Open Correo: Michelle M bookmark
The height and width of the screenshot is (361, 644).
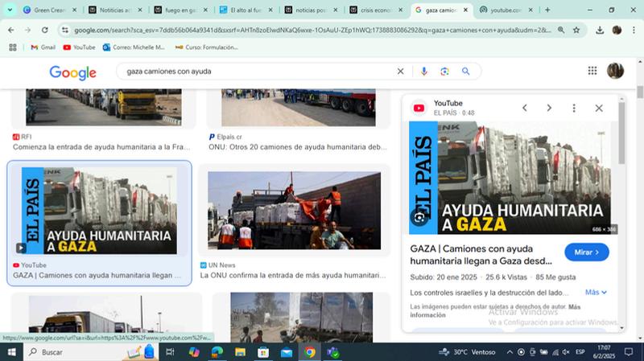tap(134, 47)
